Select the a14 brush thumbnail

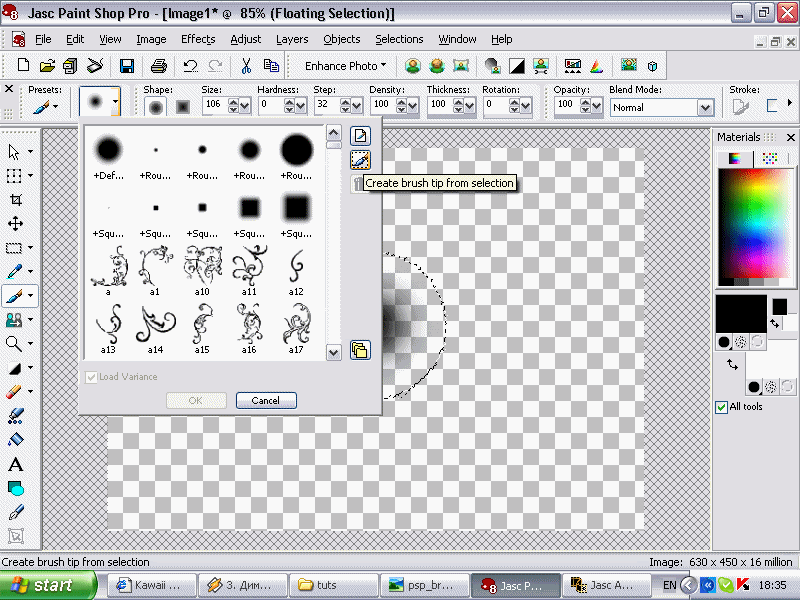[x=155, y=330]
